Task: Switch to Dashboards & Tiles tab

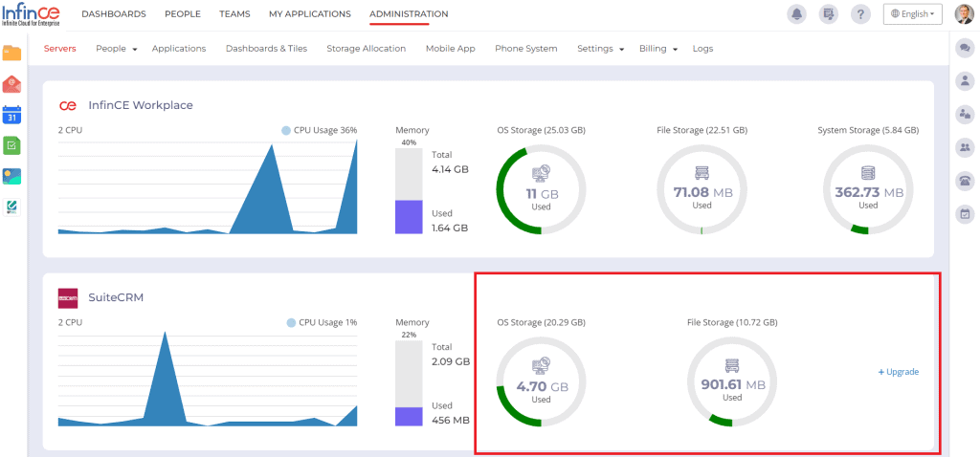Action: click(x=266, y=49)
